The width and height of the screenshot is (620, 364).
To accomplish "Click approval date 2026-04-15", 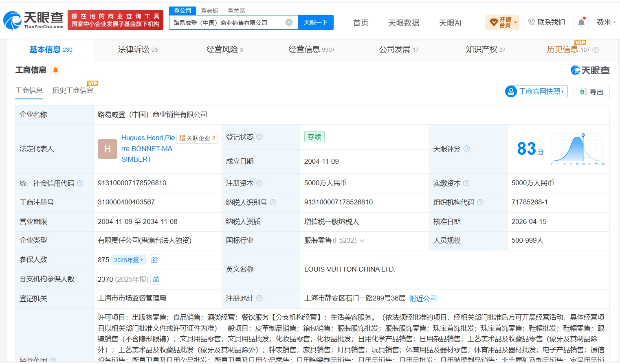I will click(529, 221).
